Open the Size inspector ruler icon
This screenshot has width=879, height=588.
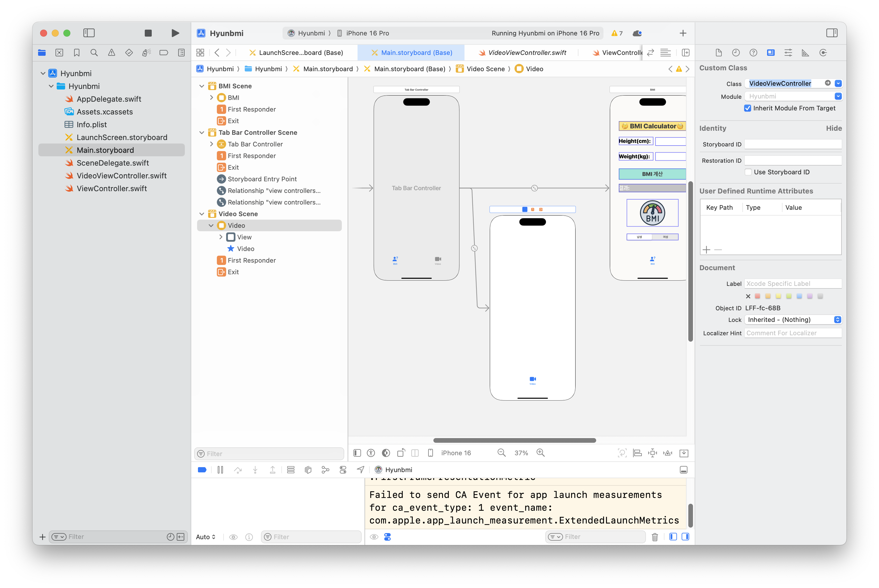click(805, 53)
